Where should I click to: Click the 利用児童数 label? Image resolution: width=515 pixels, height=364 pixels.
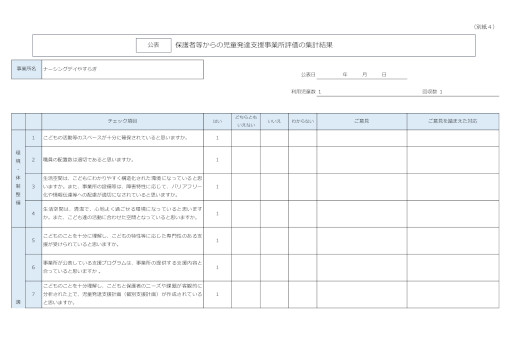coord(303,91)
